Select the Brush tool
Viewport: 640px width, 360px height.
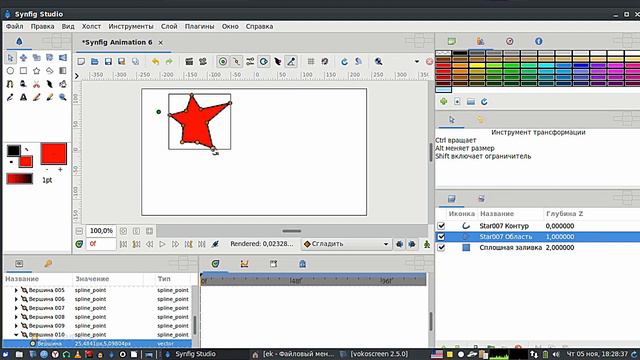pos(49,97)
